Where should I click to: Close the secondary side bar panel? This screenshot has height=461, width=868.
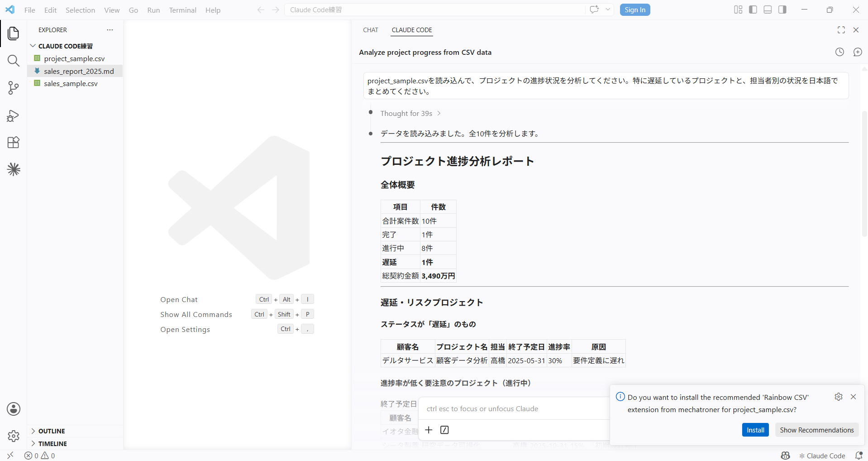pyautogui.click(x=856, y=30)
